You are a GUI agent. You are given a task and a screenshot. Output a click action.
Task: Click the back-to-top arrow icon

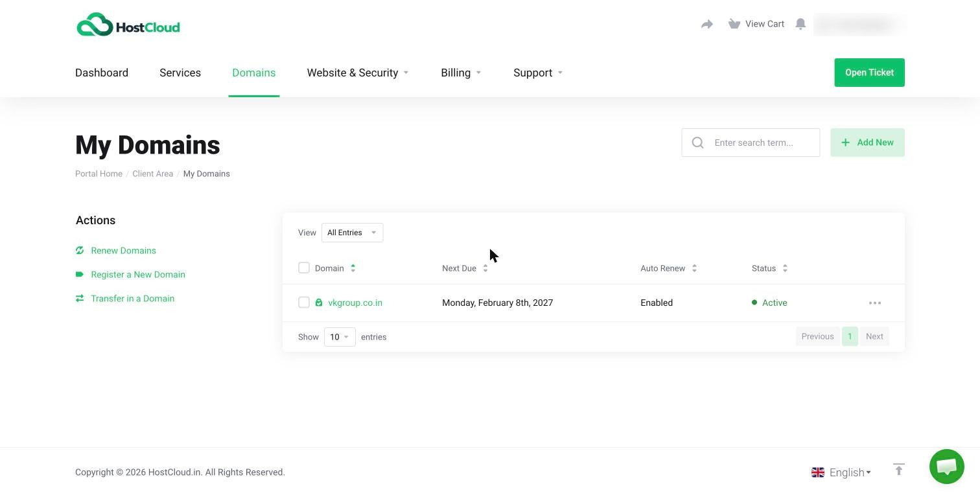coord(898,469)
